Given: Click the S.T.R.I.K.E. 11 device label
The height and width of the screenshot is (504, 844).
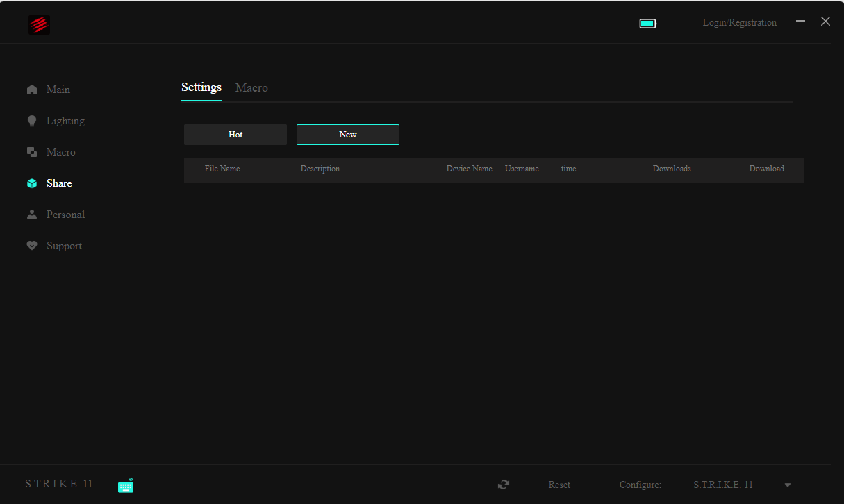Looking at the screenshot, I should tap(59, 484).
